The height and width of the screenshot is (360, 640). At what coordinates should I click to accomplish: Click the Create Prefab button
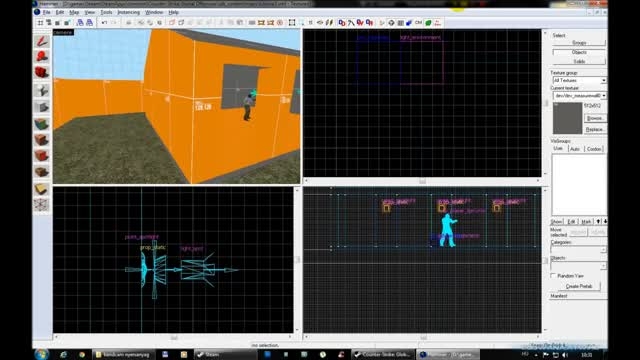pos(579,286)
